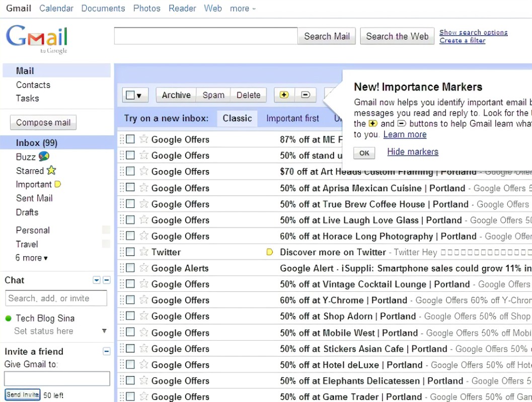Expand the 6 more labels list
The image size is (532, 402).
pyautogui.click(x=32, y=258)
